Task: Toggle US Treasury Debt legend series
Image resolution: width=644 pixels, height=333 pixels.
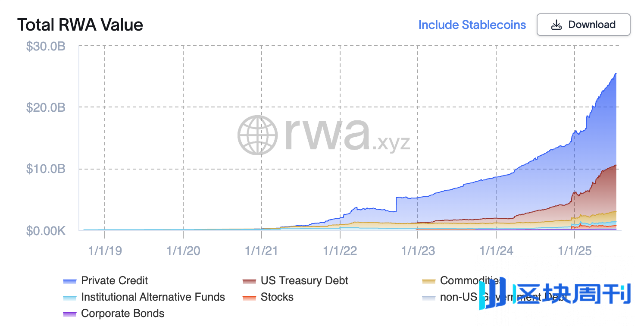Action: [304, 281]
